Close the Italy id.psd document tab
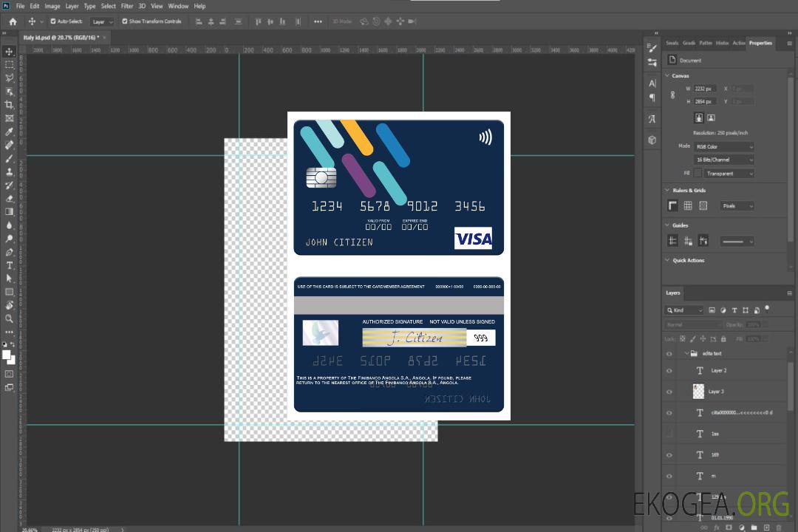The width and height of the screenshot is (798, 532). (x=105, y=37)
